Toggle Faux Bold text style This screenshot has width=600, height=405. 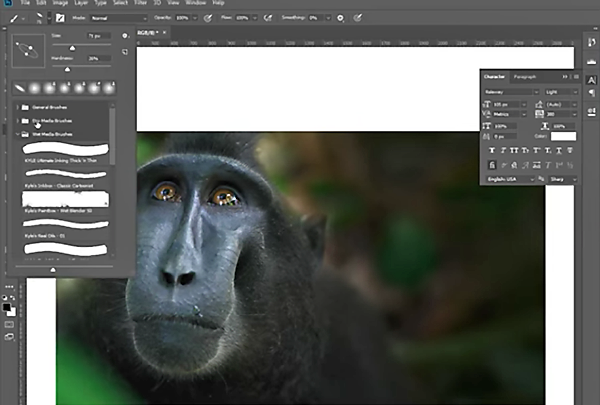(492, 150)
